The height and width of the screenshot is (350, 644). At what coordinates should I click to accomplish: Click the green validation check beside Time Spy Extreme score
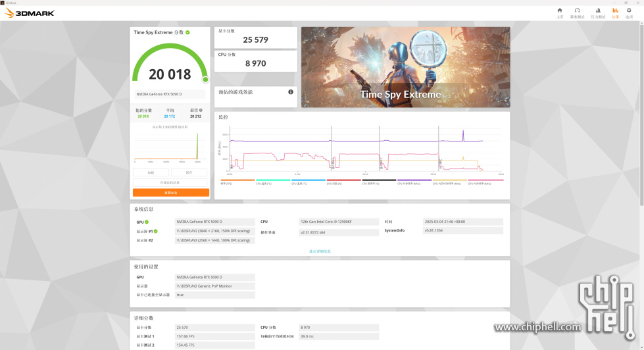click(x=187, y=32)
